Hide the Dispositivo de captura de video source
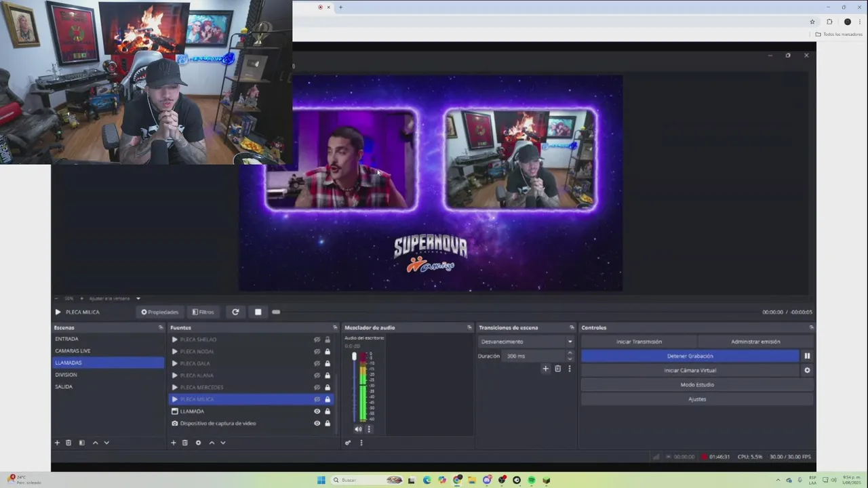868x488 pixels. tap(317, 423)
